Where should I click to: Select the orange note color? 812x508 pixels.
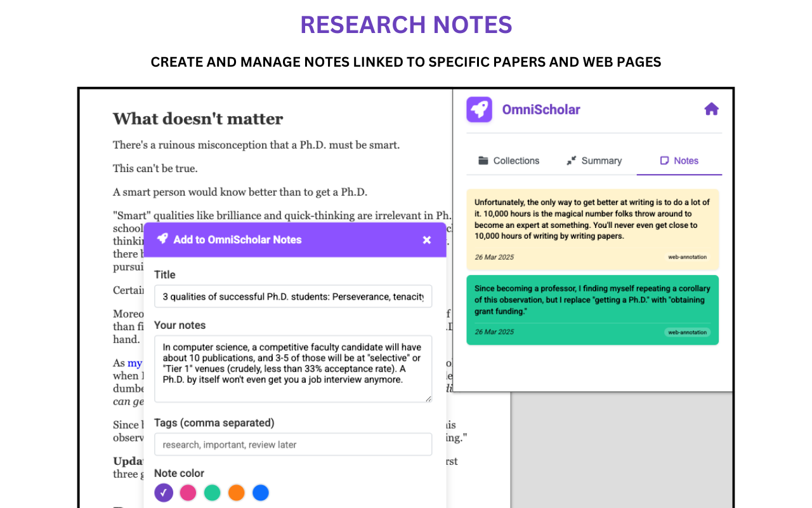click(x=236, y=492)
